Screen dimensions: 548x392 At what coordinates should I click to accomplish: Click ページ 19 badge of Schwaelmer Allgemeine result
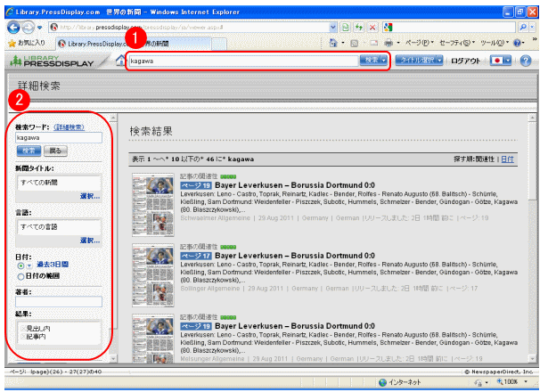196,185
